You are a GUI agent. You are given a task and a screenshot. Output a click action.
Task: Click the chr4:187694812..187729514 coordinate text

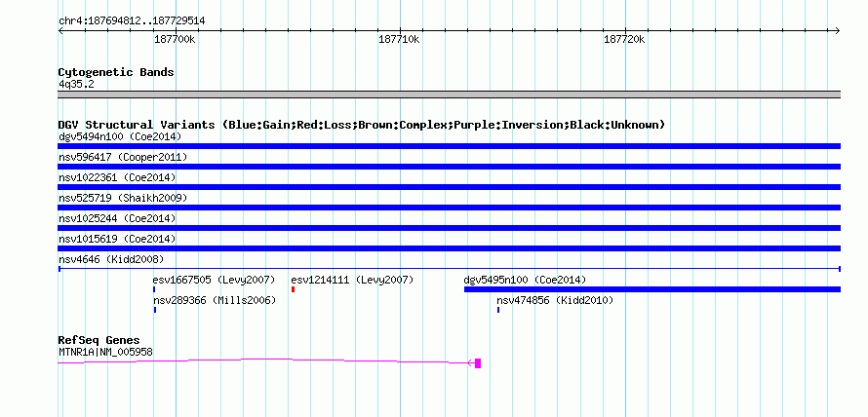pos(132,21)
